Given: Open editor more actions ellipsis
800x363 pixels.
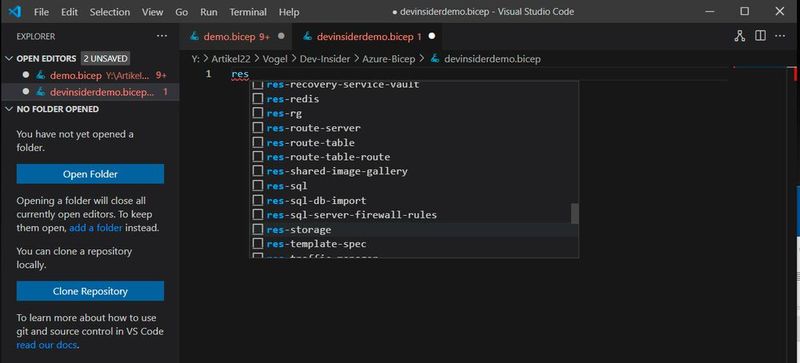Looking at the screenshot, I should (780, 36).
